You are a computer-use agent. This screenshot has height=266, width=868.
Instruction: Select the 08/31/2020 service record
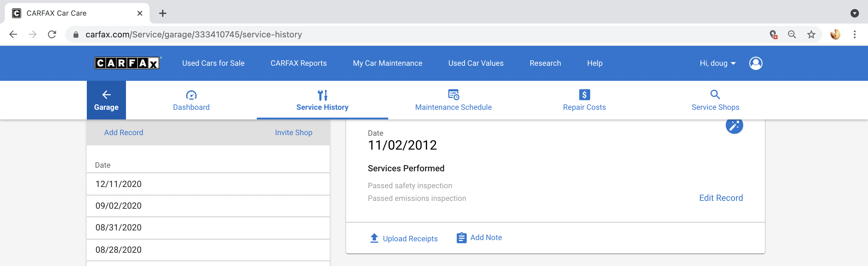[208, 228]
